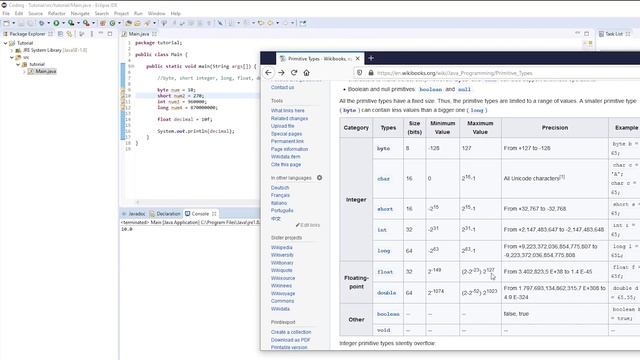Click the Task List tab

613,34
